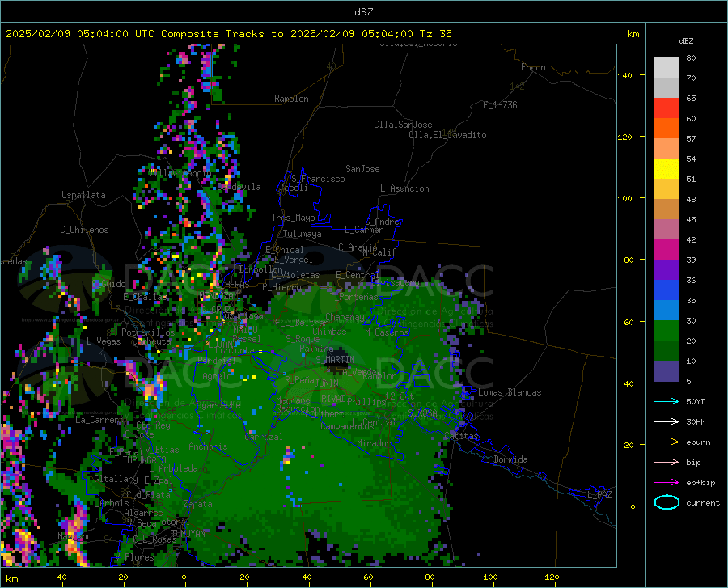Viewport: 728px width, 588px height.
Task: Click the 'eb+bip' legend label
Action: coord(700,483)
